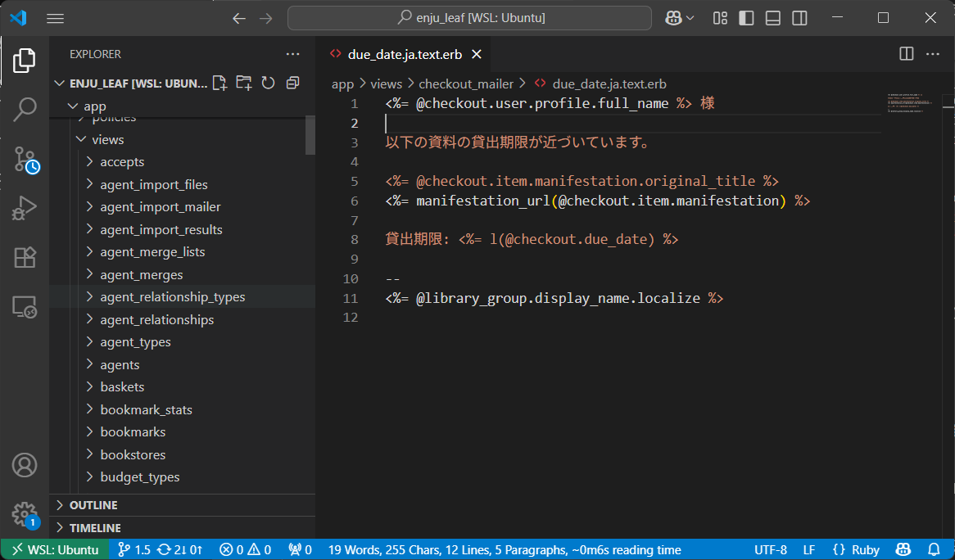This screenshot has height=560, width=955.
Task: Click the views breadcrumb segment
Action: click(386, 84)
